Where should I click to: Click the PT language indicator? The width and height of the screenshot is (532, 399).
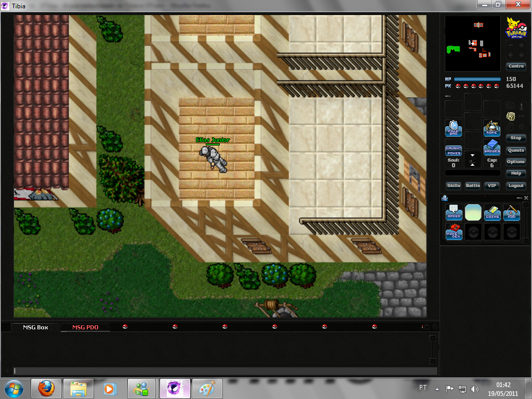[x=423, y=388]
